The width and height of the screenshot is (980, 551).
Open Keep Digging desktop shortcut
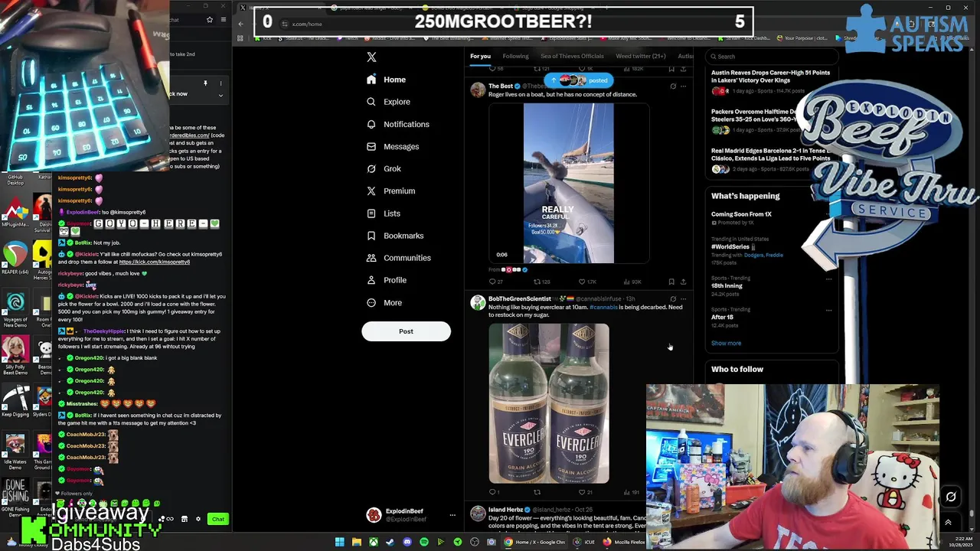[x=15, y=400]
